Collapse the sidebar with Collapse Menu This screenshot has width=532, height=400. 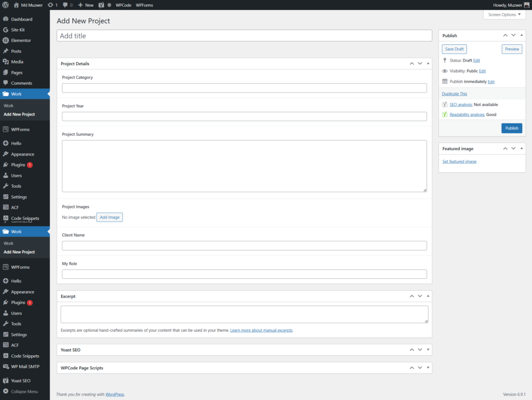24,391
